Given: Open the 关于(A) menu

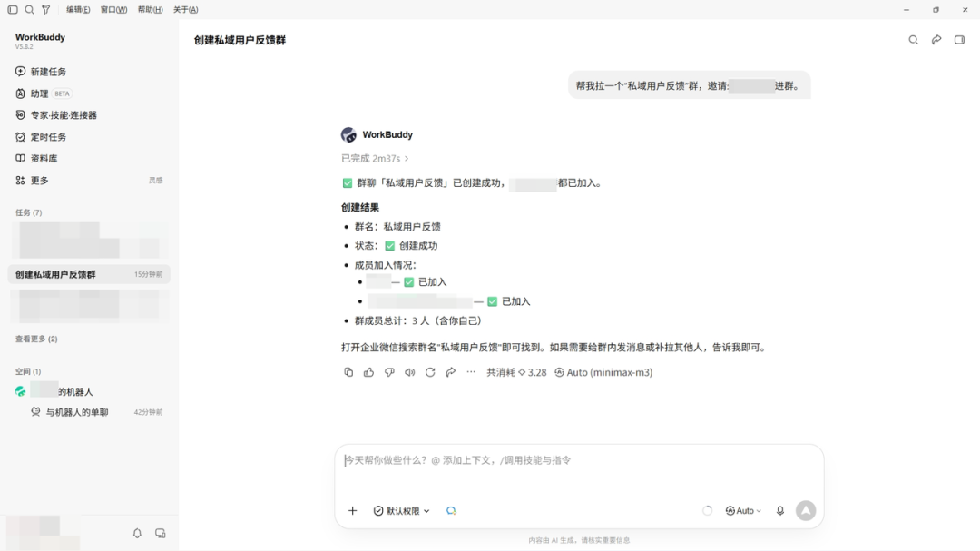Looking at the screenshot, I should [186, 9].
